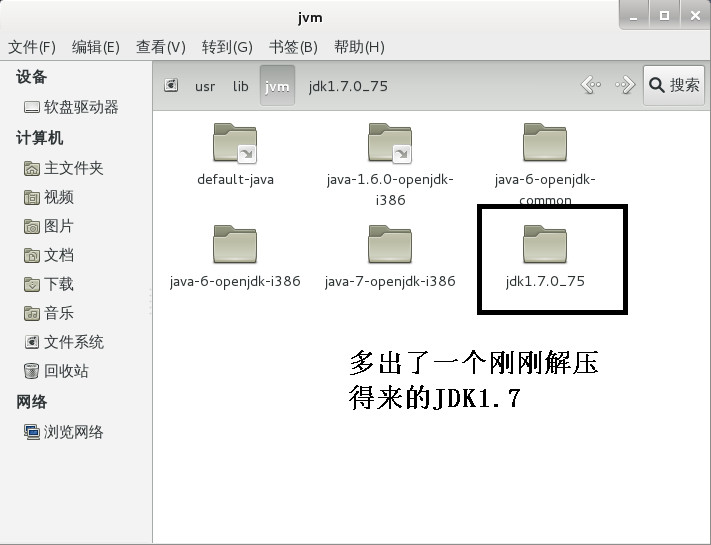
Task: Navigate to usr in the path bar
Action: pos(205,86)
